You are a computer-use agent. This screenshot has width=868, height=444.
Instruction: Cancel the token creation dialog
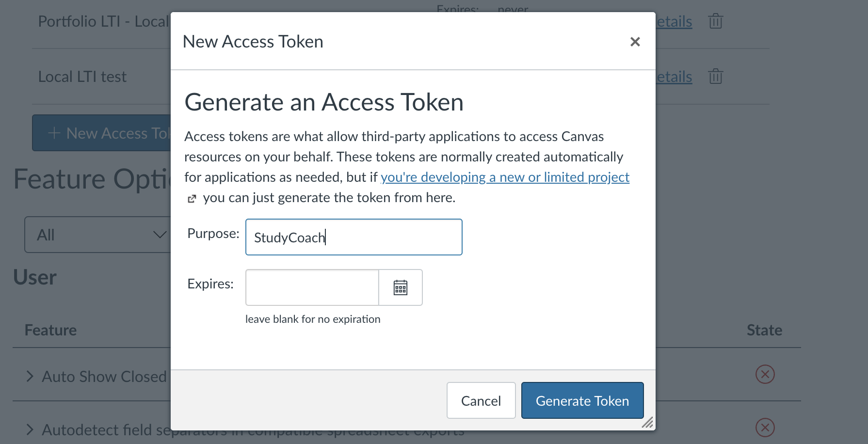[481, 400]
